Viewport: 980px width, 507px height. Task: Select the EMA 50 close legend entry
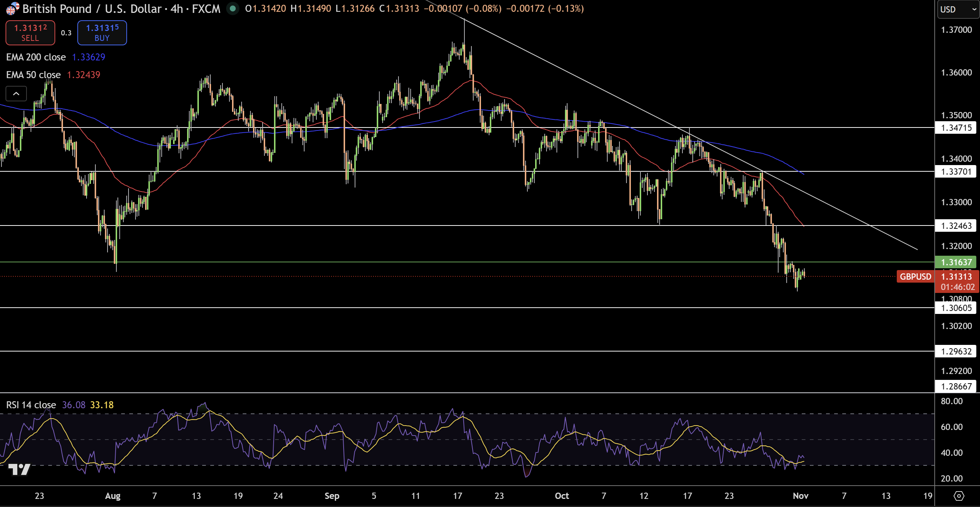34,74
